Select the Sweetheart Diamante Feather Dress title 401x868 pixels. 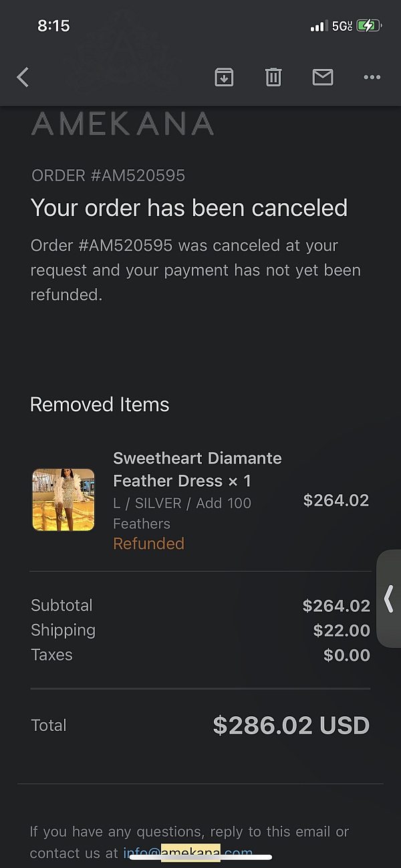pyautogui.click(x=197, y=469)
